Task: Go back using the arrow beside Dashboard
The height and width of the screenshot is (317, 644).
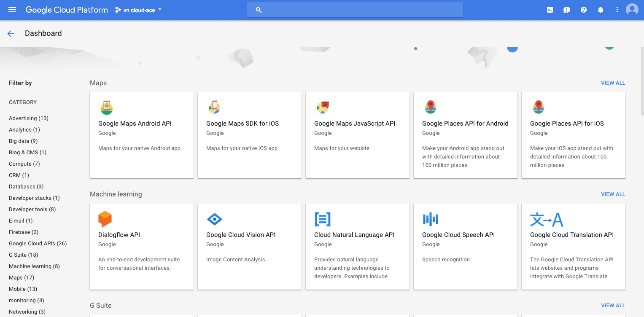Action: tap(11, 33)
